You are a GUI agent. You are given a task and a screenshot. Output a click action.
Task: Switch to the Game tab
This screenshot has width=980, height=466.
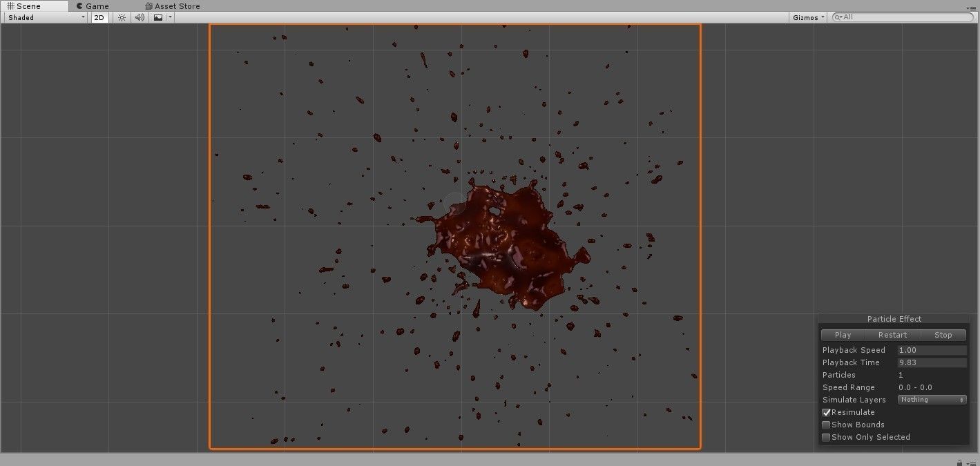click(x=93, y=6)
